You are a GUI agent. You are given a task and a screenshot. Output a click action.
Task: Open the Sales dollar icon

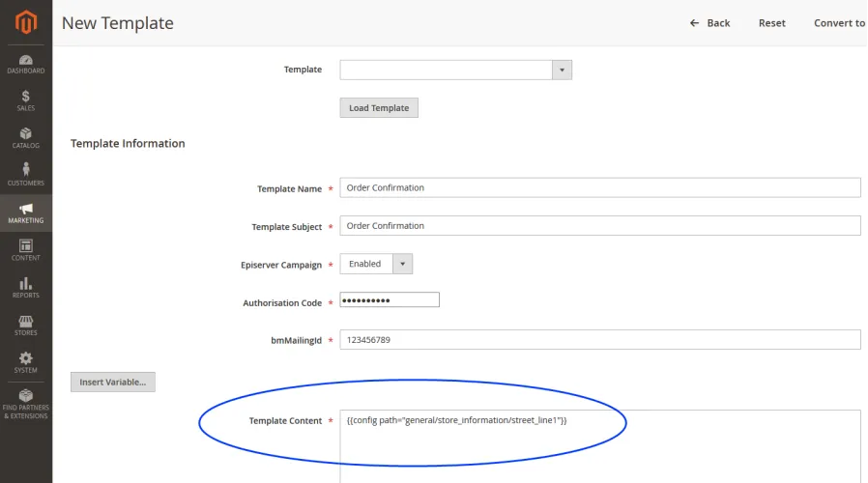(25, 97)
